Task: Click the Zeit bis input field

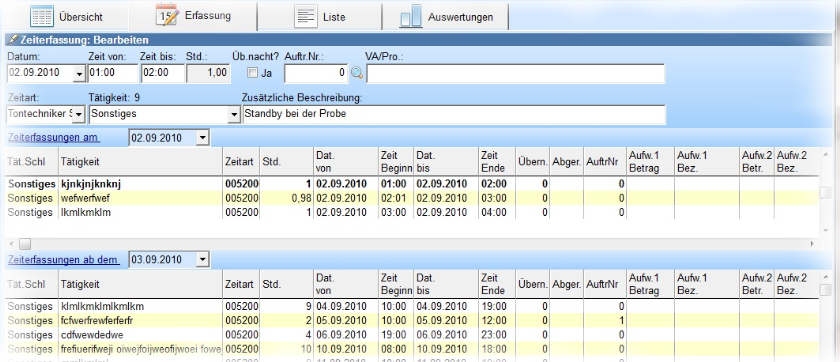Action: 163,73
